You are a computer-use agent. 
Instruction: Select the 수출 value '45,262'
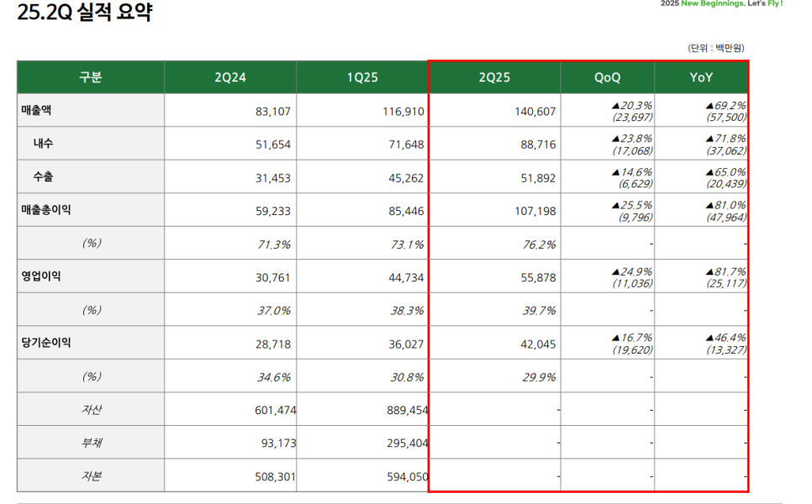pyautogui.click(x=407, y=178)
